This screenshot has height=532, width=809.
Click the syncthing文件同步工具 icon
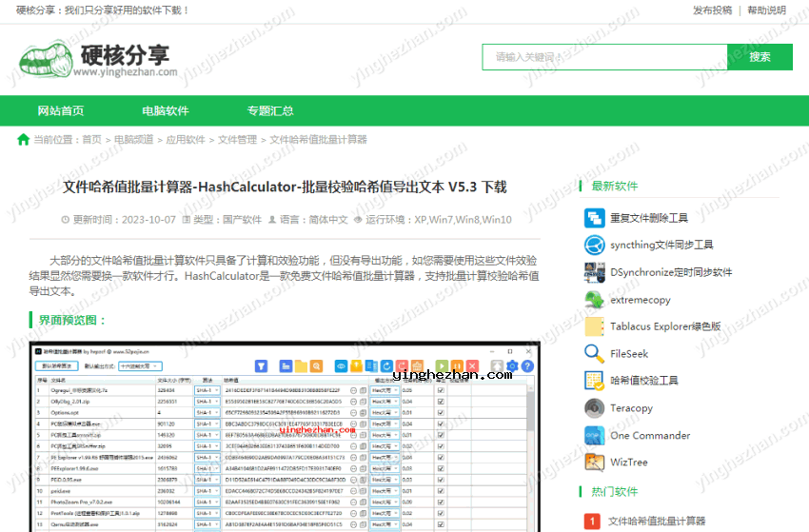point(595,246)
